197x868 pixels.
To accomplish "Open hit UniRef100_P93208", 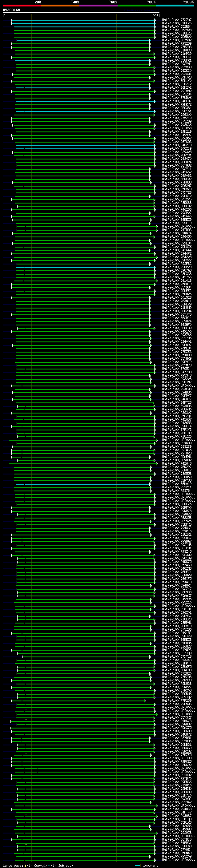I will pos(177,379).
